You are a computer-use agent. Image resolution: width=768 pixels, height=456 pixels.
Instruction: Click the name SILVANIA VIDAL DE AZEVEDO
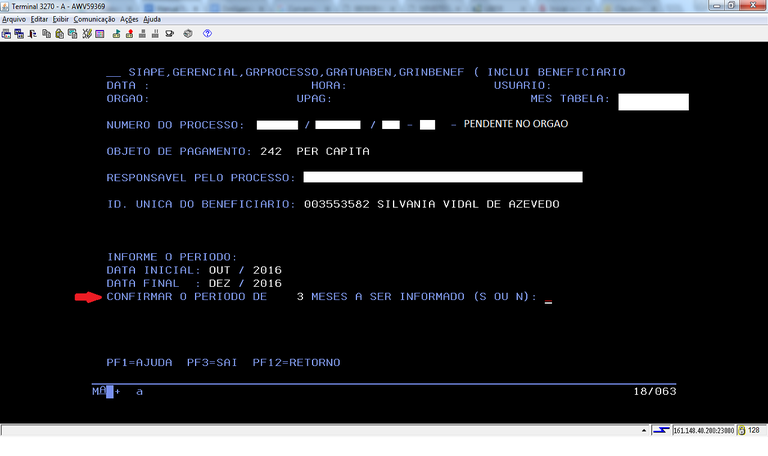point(468,204)
